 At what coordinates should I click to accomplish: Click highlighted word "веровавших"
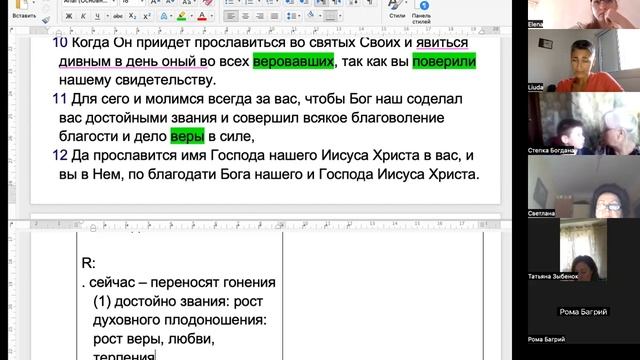[x=293, y=61]
